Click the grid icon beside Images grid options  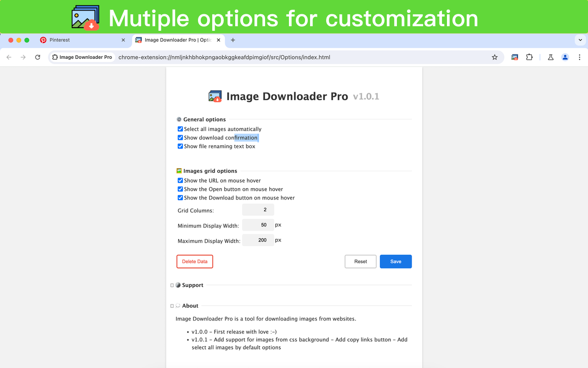179,171
